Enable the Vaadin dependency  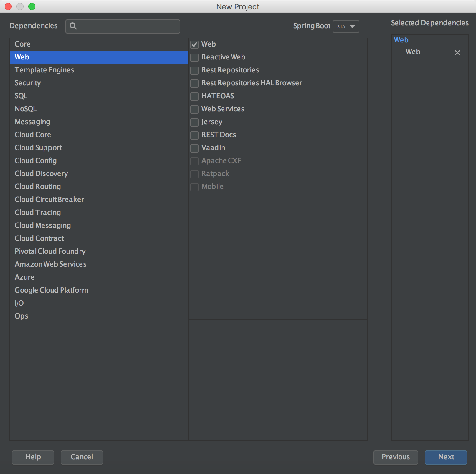pyautogui.click(x=194, y=148)
